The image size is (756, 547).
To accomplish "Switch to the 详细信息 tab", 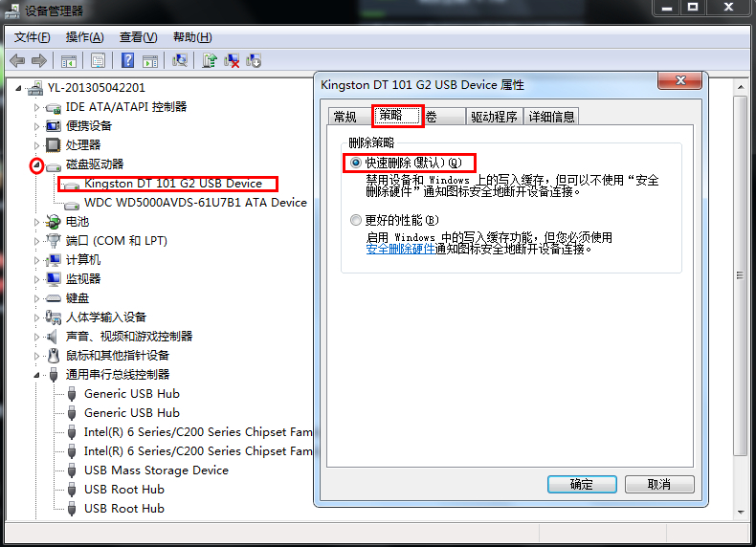I will pyautogui.click(x=551, y=117).
